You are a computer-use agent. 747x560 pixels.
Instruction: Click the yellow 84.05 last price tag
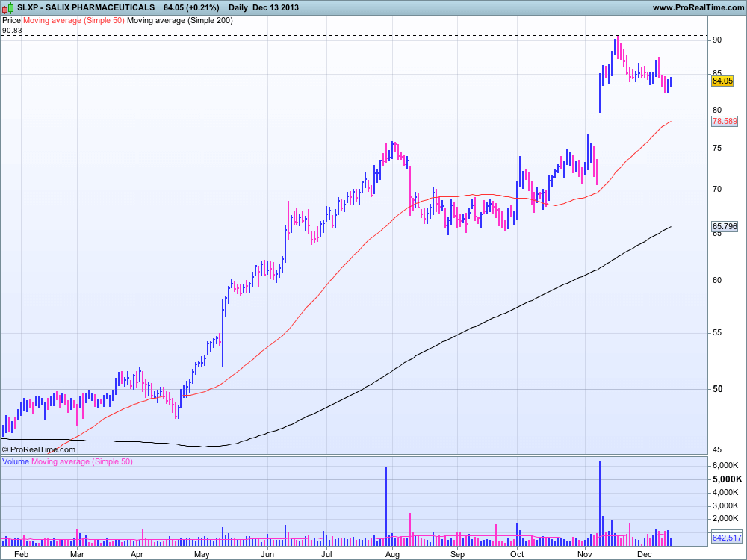point(722,81)
